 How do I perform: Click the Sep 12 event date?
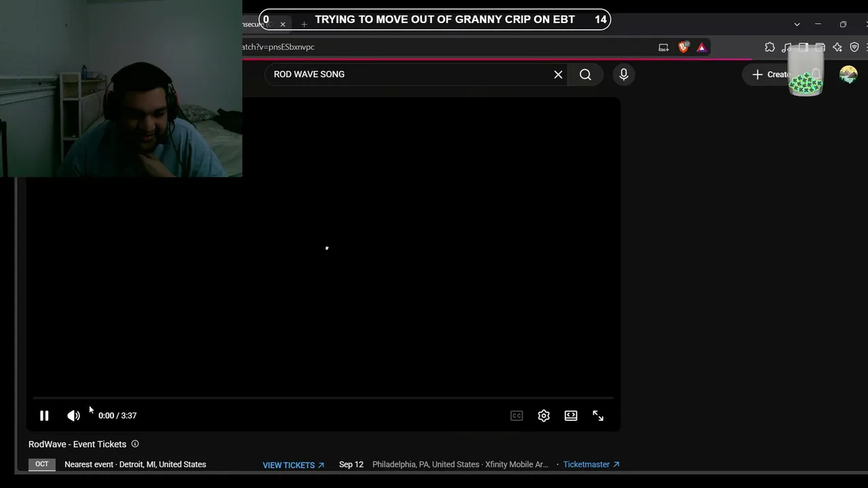(351, 464)
